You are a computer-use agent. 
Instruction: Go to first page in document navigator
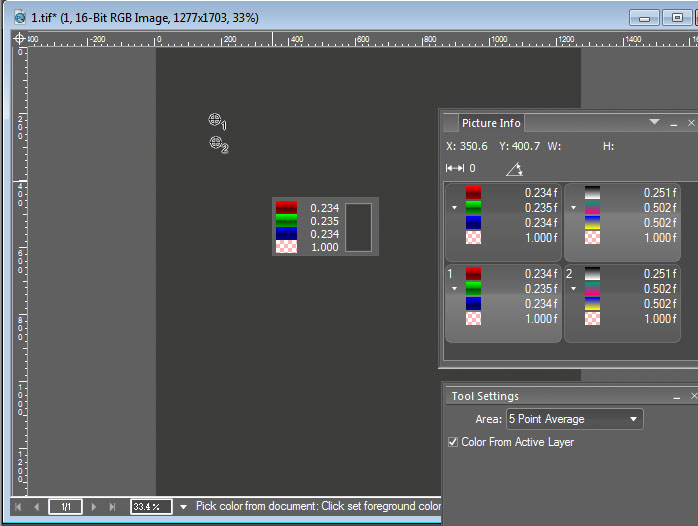18,506
